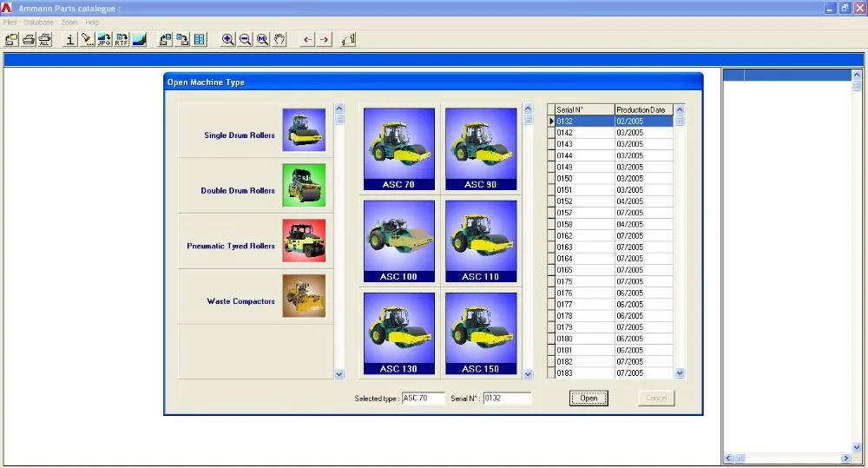
Task: Open the Zoom menu
Action: click(69, 22)
